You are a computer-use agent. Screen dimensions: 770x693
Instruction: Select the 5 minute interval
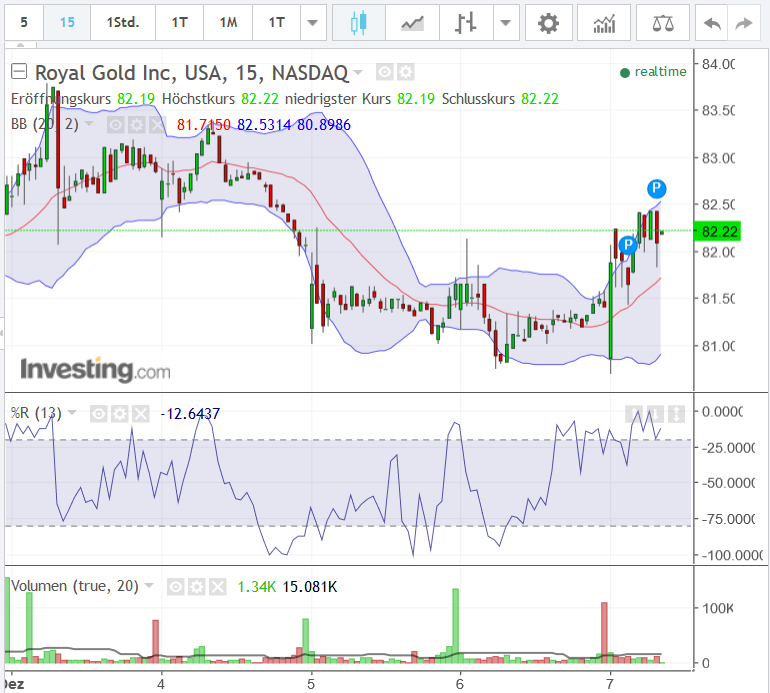tap(24, 23)
